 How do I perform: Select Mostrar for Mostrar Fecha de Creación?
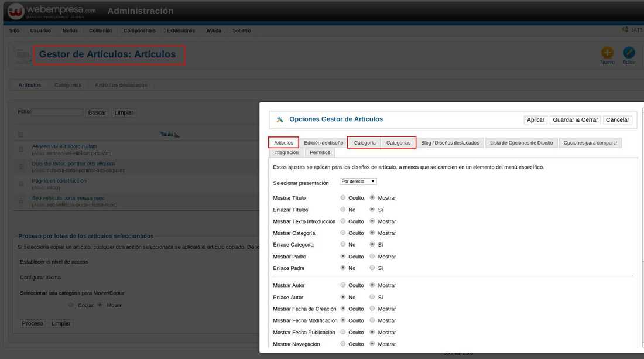click(372, 309)
